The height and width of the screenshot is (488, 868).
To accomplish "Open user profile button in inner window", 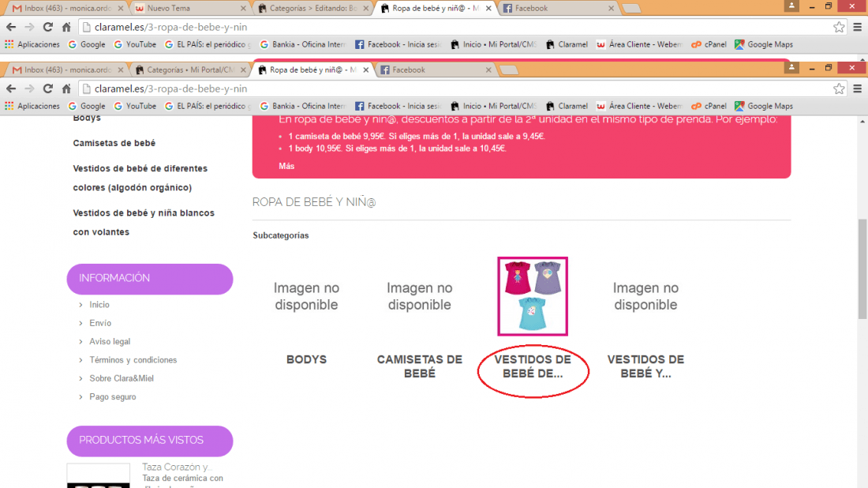I will click(x=791, y=68).
